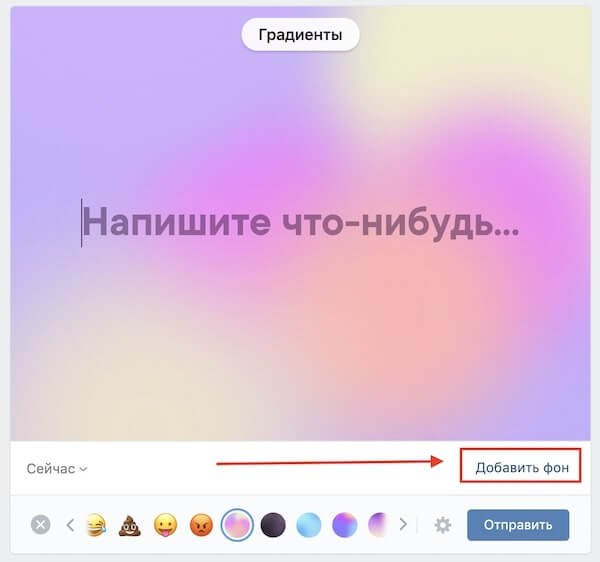The width and height of the screenshot is (600, 562).
Task: Click the Градиенты label pill
Action: click(300, 34)
